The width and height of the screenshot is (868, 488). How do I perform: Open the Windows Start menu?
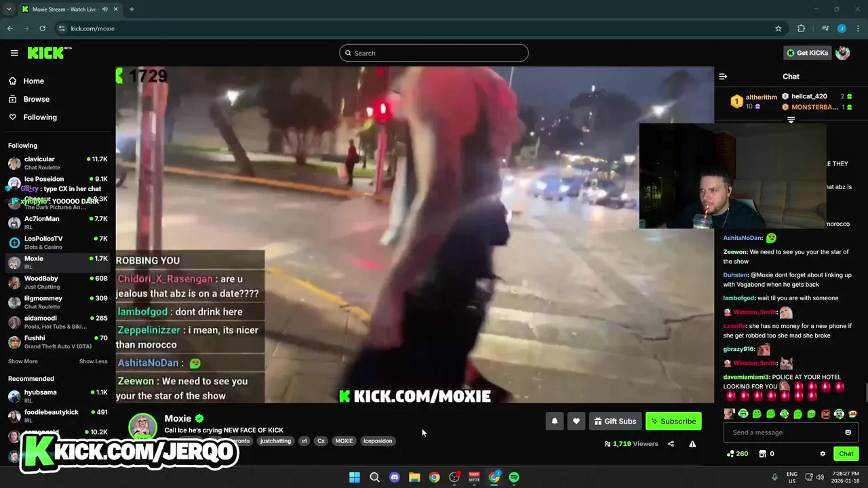coord(355,477)
